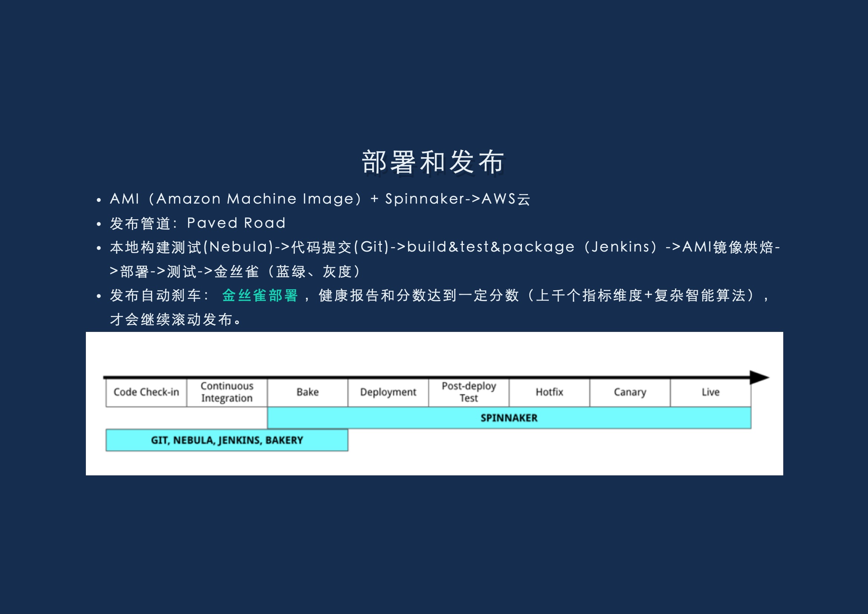Click the 'Hotfix' stage box

[549, 392]
